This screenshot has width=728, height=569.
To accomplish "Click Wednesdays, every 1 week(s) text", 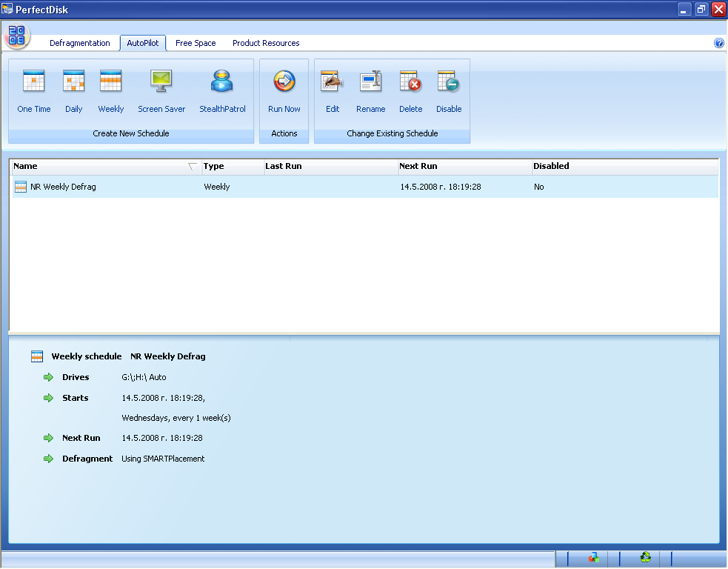I will pos(176,418).
